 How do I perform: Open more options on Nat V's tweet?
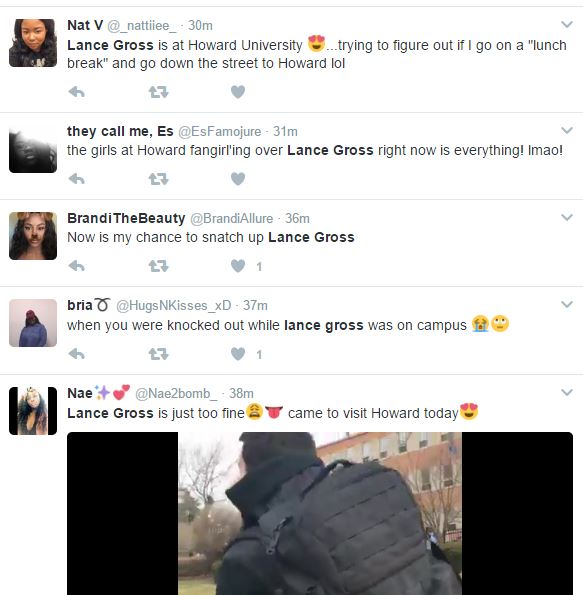pyautogui.click(x=567, y=25)
